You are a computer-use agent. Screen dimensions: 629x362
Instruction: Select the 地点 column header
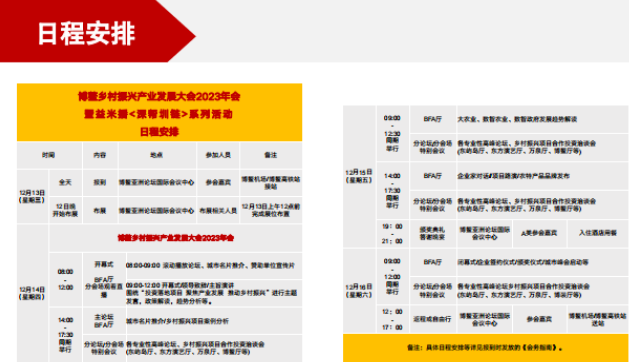pyautogui.click(x=157, y=155)
